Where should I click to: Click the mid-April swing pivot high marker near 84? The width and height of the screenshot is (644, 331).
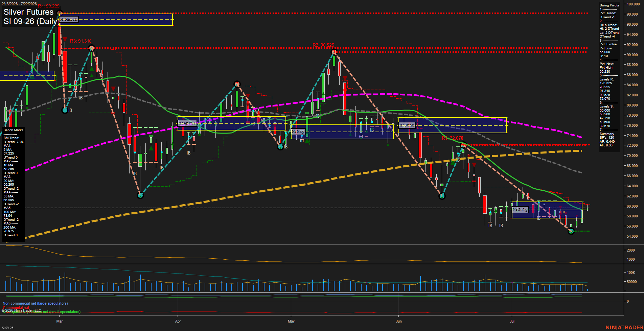[x=237, y=84]
